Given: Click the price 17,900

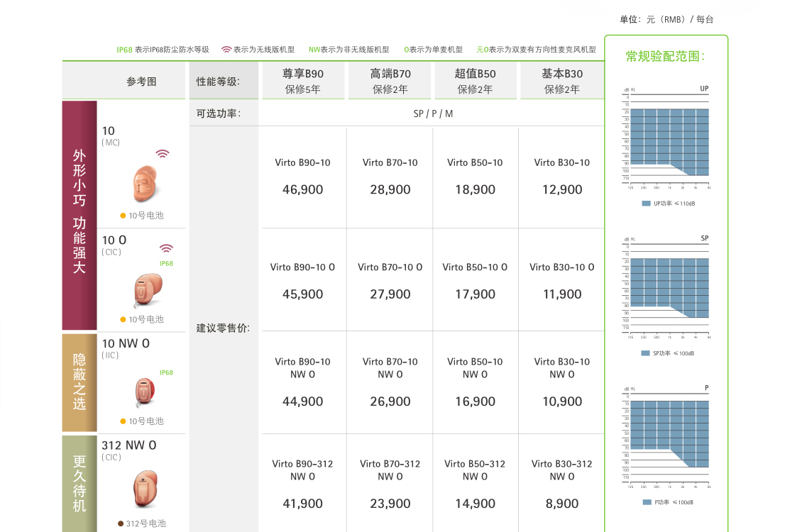Looking at the screenshot, I should click(475, 294).
